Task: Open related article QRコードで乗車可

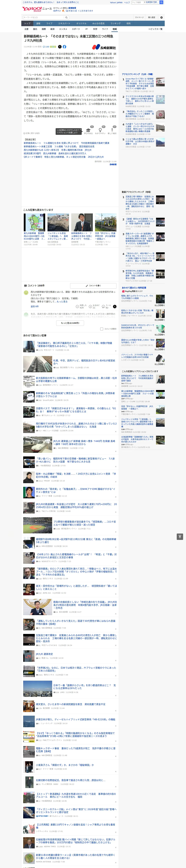Action: point(63,157)
